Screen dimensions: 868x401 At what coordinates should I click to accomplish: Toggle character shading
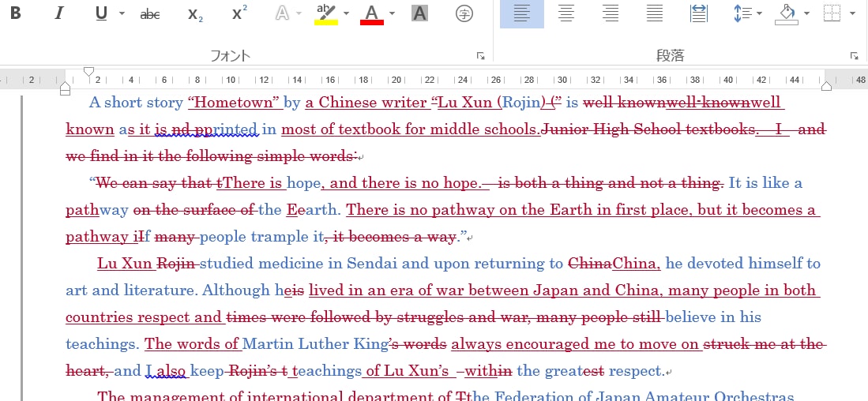(420, 13)
